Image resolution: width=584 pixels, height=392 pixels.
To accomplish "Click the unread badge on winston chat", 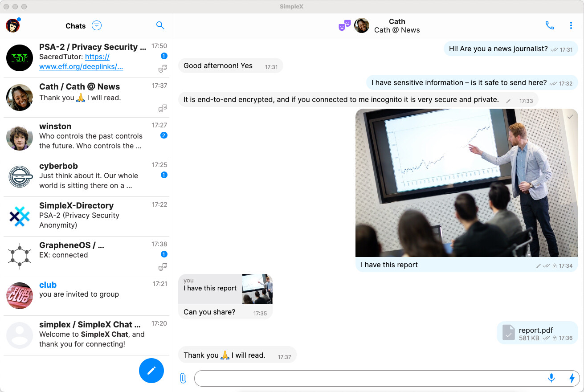I will pos(164,135).
